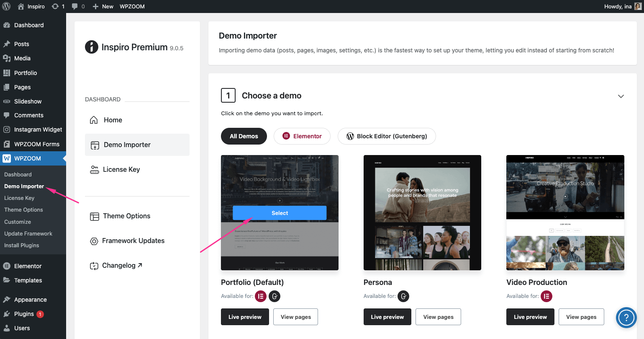This screenshot has width=644, height=339.
Task: Click the Inspiro Premium logo icon
Action: pos(92,47)
